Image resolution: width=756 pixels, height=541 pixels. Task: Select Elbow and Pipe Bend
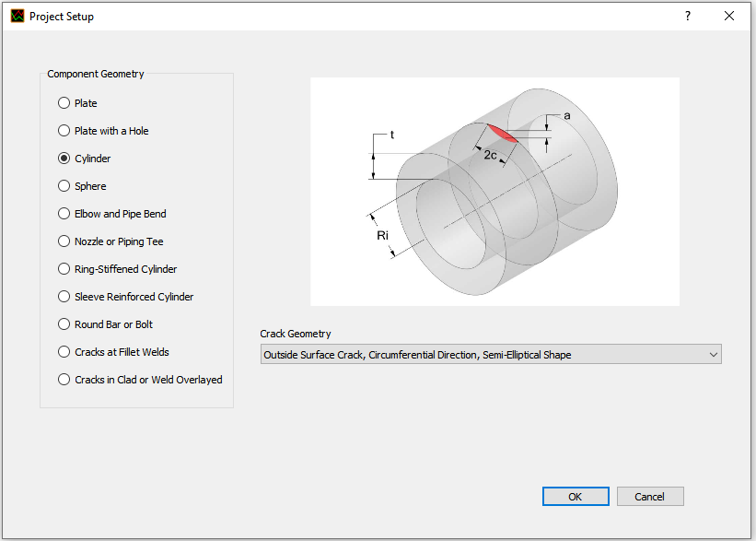click(64, 214)
